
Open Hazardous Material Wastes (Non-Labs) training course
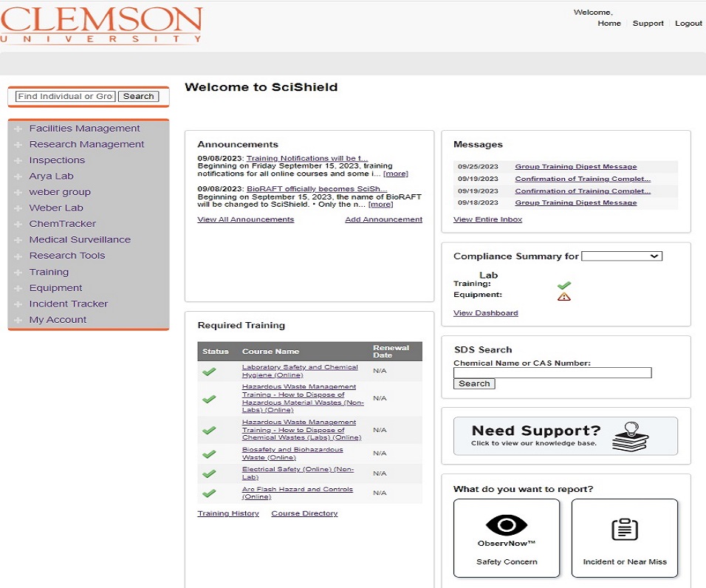(303, 398)
